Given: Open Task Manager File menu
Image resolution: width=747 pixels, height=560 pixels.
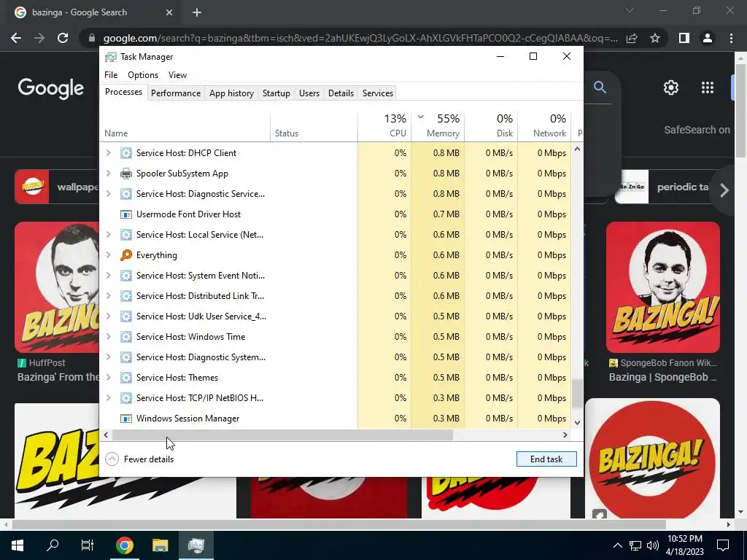Looking at the screenshot, I should coord(111,75).
